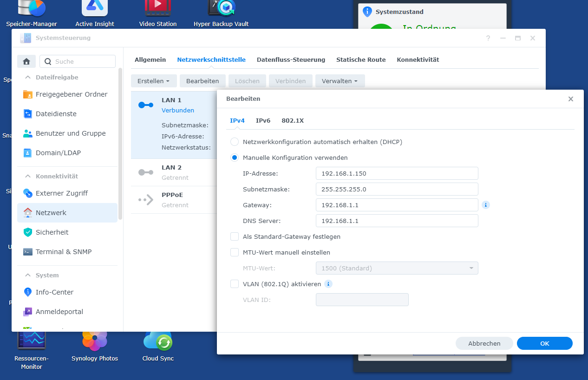Click into the IP-Adresse input field
The height and width of the screenshot is (380, 588).
397,173
